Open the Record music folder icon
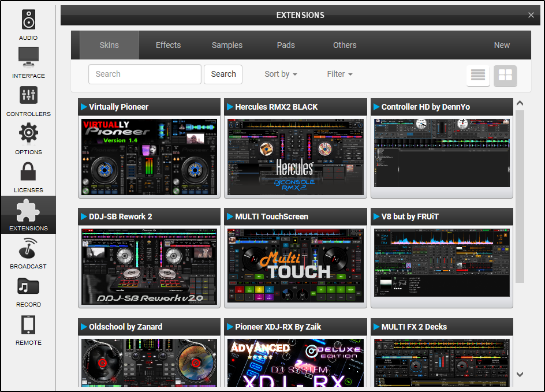Image resolution: width=545 pixels, height=392 pixels. click(28, 286)
